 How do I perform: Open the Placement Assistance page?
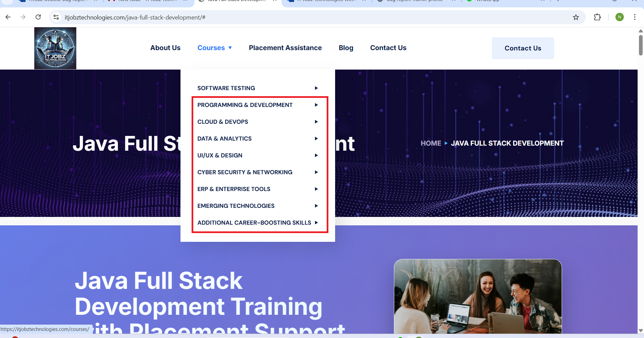coord(285,48)
